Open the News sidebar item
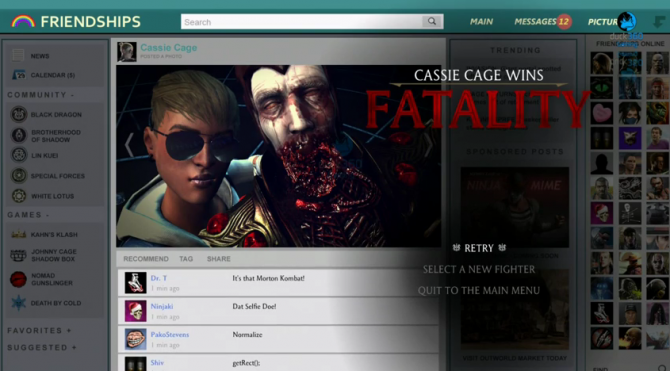The image size is (670, 371). point(40,56)
